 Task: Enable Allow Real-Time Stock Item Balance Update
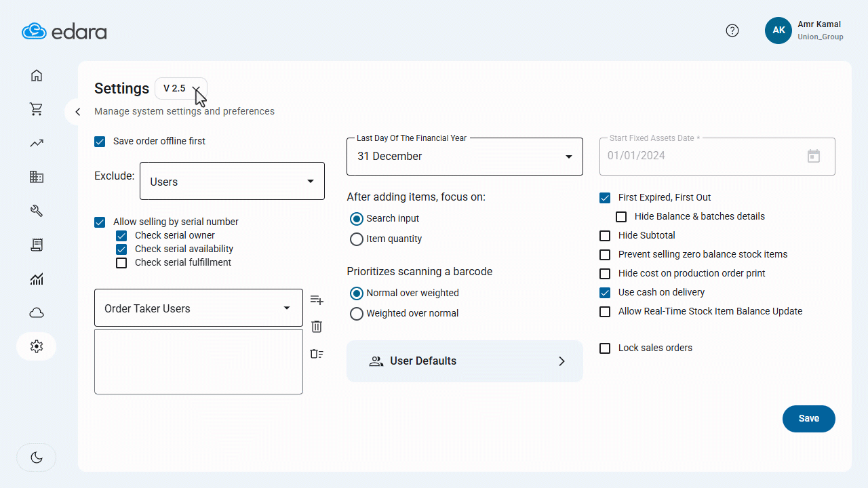coord(605,311)
